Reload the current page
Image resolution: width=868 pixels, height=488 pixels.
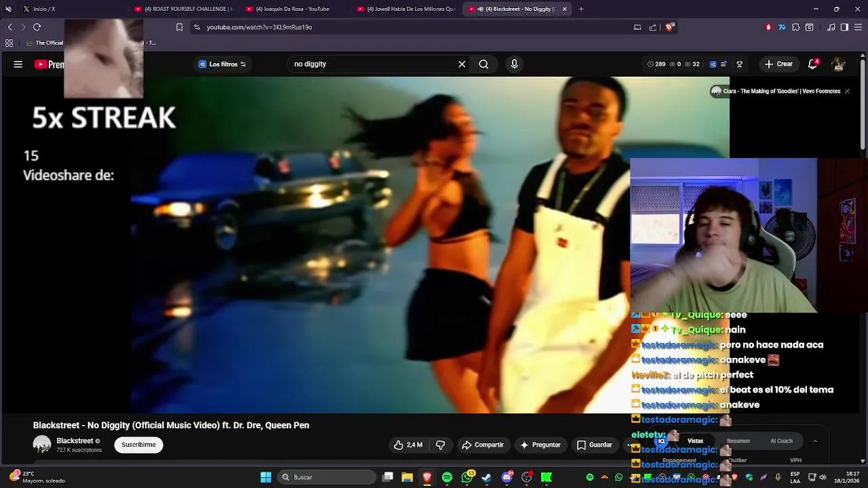click(37, 27)
